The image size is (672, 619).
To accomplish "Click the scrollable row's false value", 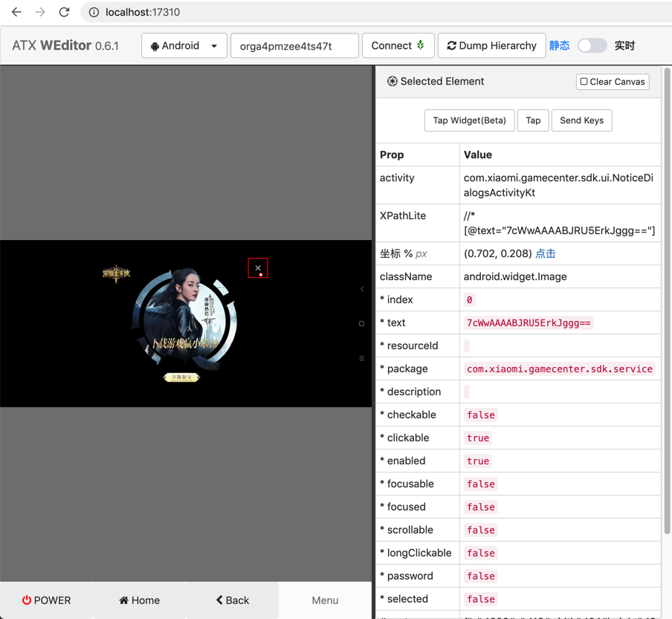I will pyautogui.click(x=481, y=530).
